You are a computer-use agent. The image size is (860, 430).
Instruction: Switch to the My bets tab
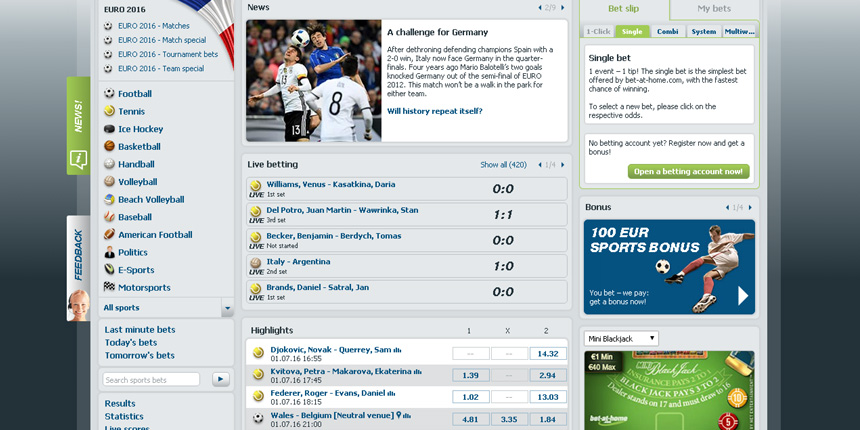pyautogui.click(x=714, y=9)
